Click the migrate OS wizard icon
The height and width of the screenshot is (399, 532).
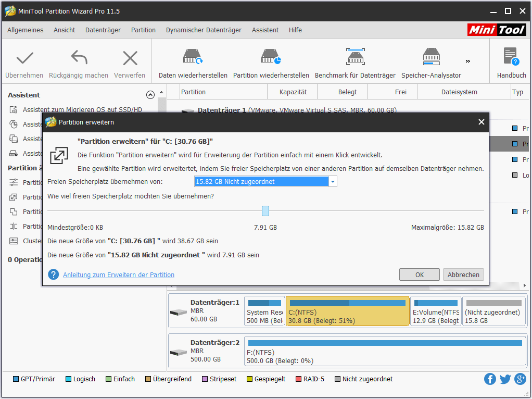tap(13, 110)
